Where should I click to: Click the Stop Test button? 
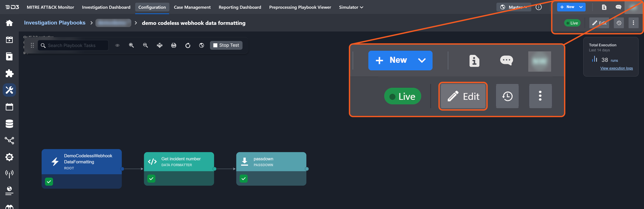[x=226, y=45]
